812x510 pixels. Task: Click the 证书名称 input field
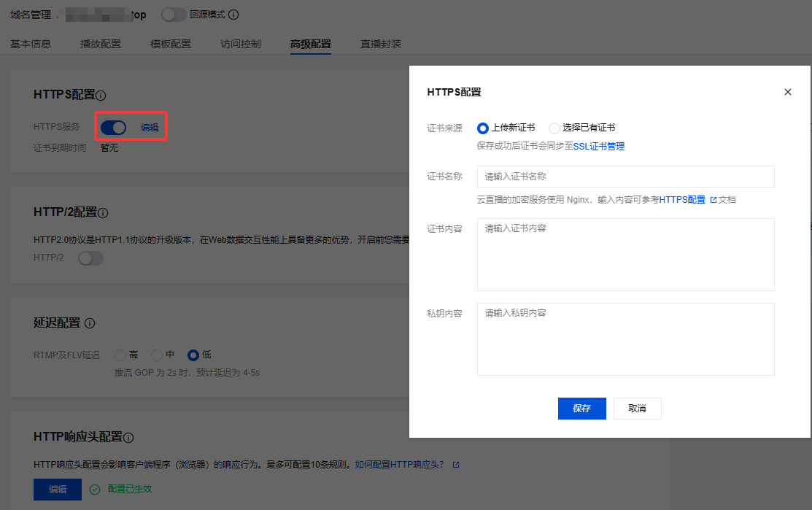[x=625, y=177]
